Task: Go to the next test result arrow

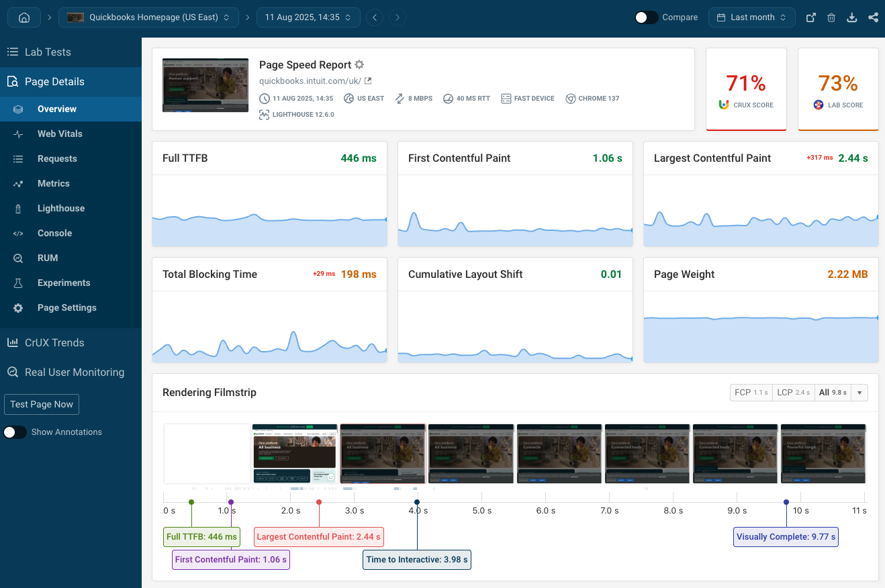Action: (398, 17)
